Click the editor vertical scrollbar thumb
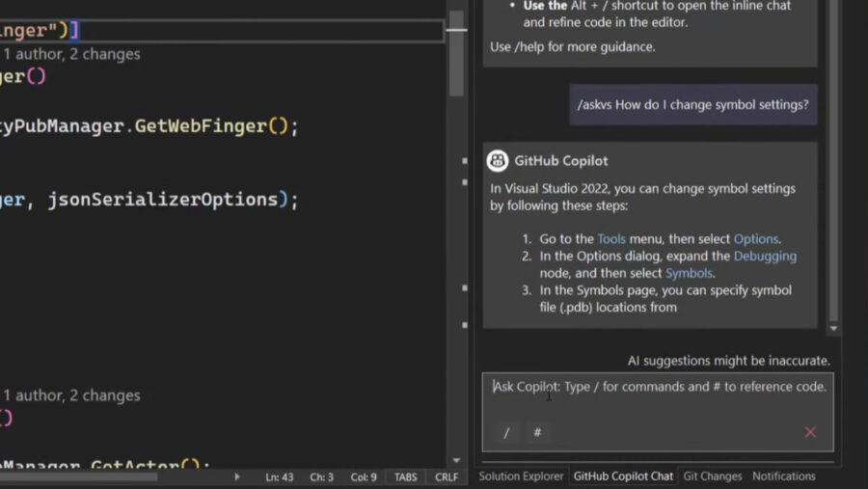868x489 pixels. click(456, 54)
